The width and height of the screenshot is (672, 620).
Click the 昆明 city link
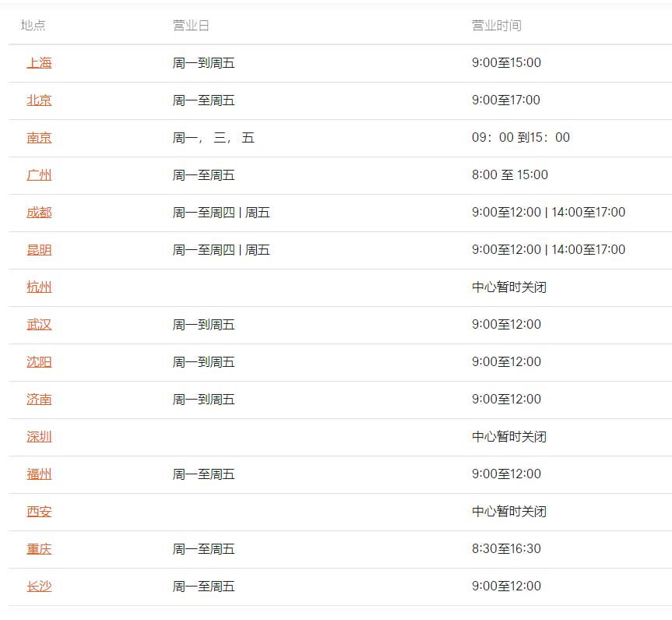point(39,249)
